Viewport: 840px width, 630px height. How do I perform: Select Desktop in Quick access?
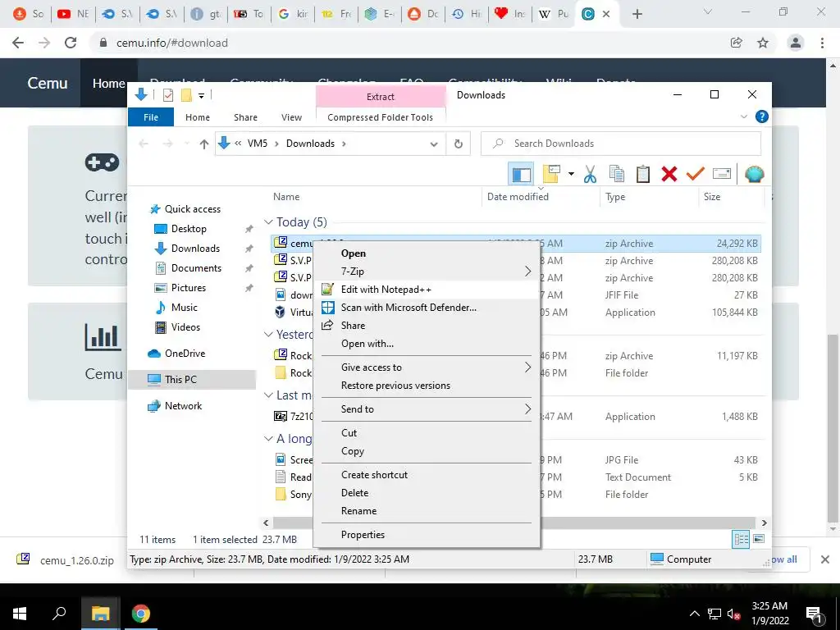189,229
